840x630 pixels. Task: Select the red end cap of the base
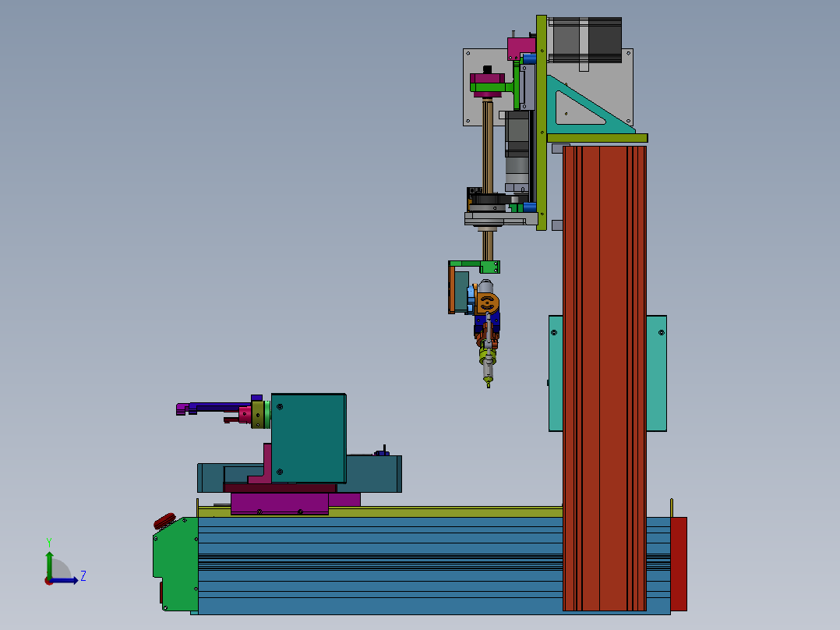(679, 564)
